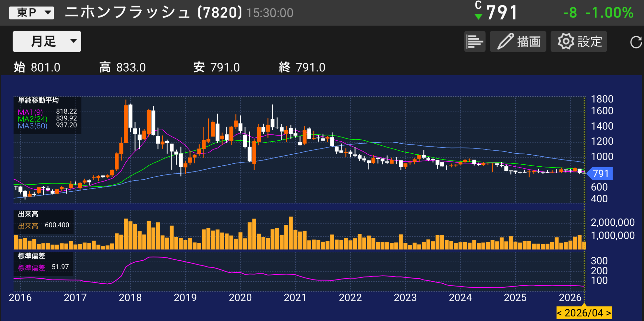Open the 東P market selector dropdown
This screenshot has height=321, width=644.
point(32,13)
